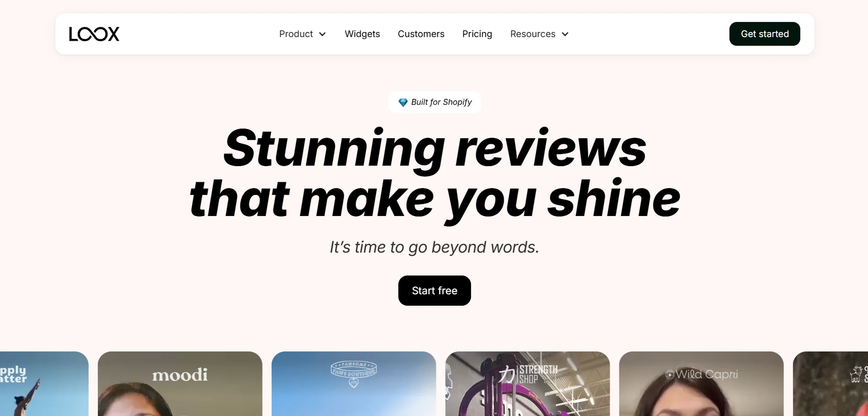This screenshot has width=868, height=416.
Task: Click the Get started button
Action: pyautogui.click(x=765, y=34)
